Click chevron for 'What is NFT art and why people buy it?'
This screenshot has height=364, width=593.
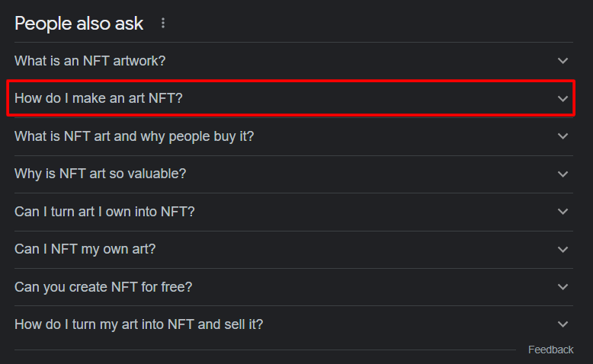[563, 136]
